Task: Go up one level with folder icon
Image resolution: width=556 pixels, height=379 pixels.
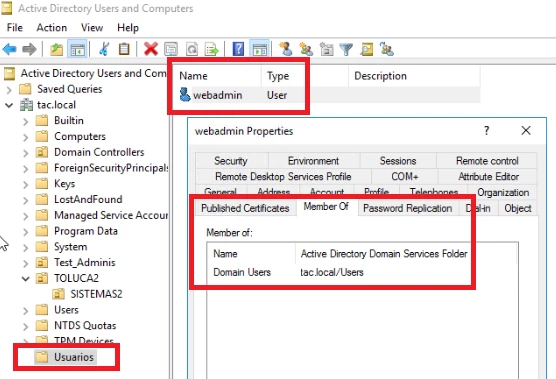Action: click(56, 49)
